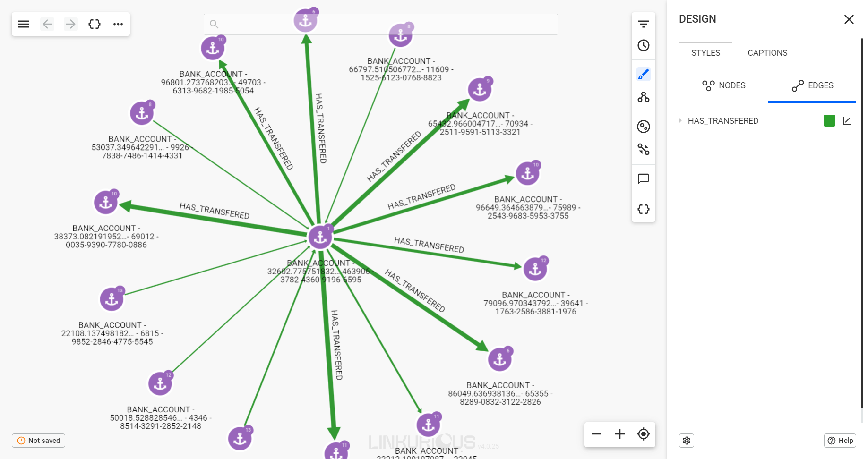Close the DESIGN panel
Viewport: 868px width, 459px height.
click(x=849, y=19)
